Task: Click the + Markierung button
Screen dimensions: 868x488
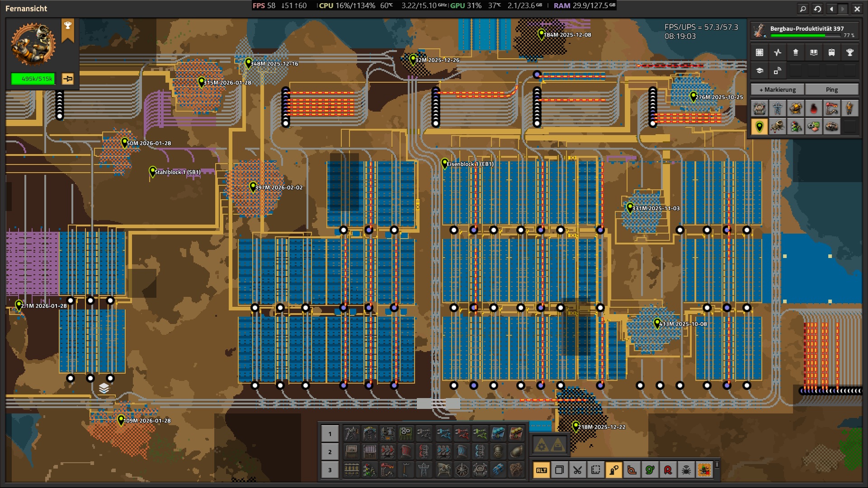Action: (x=777, y=89)
